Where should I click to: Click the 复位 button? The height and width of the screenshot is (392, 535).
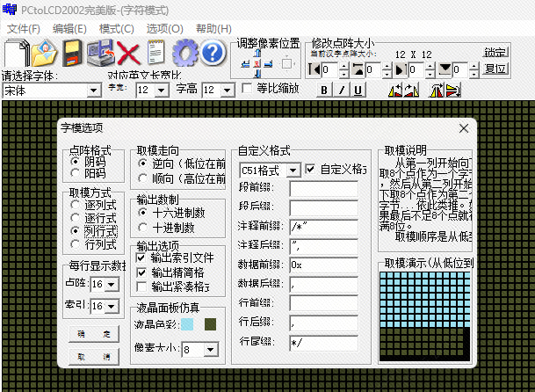(x=495, y=69)
